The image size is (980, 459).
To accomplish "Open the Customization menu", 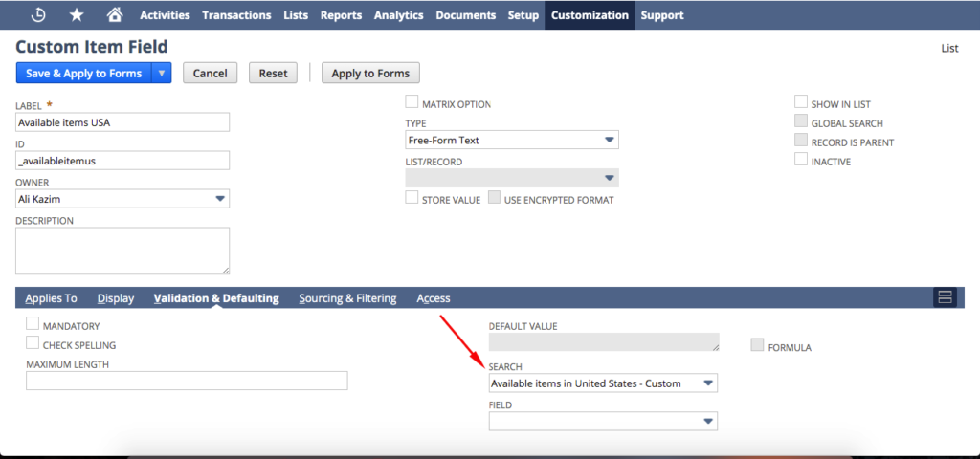I will [x=590, y=15].
